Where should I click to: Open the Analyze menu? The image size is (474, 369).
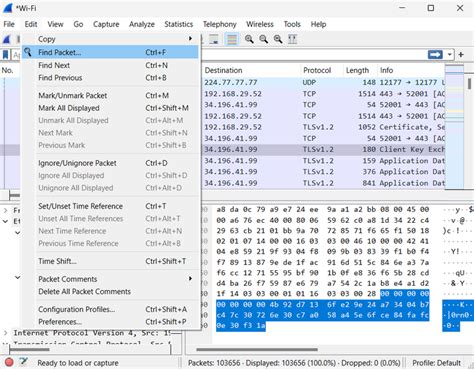(142, 24)
